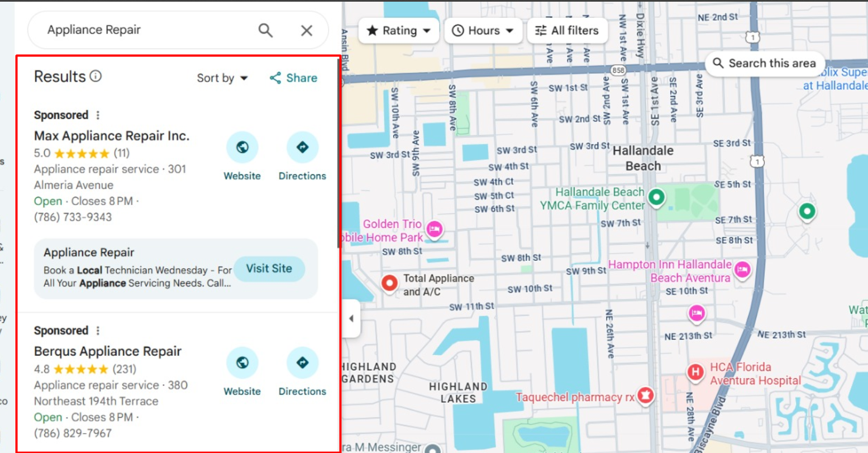The height and width of the screenshot is (453, 868).
Task: Get Directions to Berqus Appliance Repair
Action: click(x=302, y=373)
